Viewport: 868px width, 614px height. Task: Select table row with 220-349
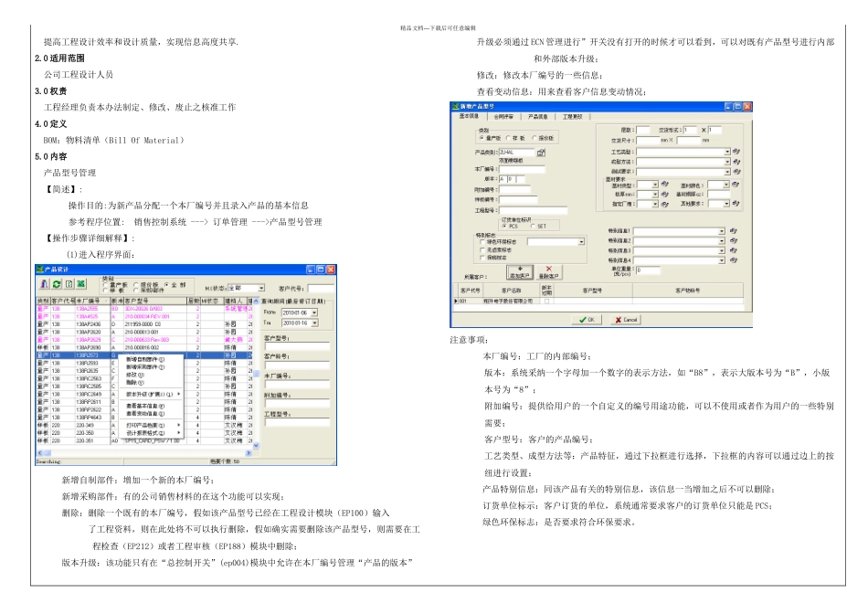click(144, 426)
